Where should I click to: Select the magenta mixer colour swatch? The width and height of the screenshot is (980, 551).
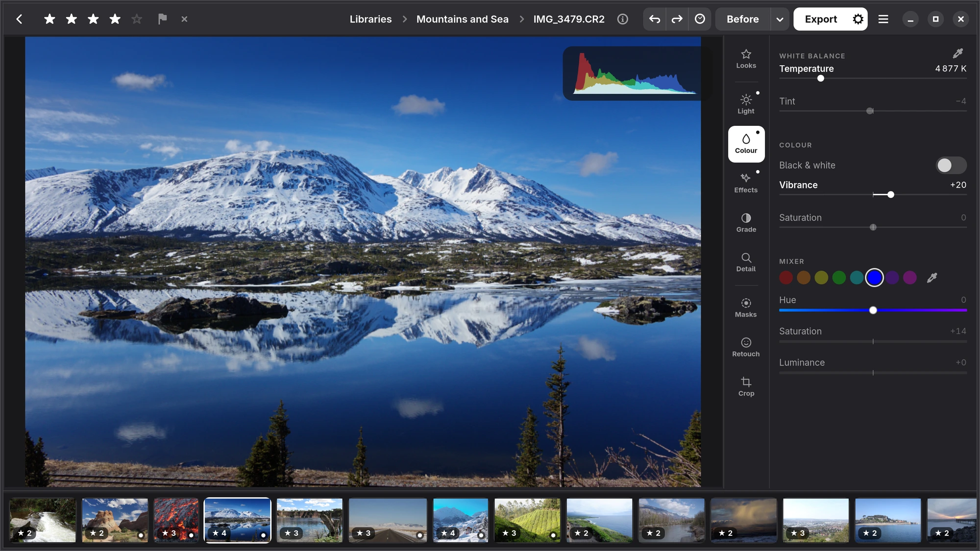click(x=910, y=278)
